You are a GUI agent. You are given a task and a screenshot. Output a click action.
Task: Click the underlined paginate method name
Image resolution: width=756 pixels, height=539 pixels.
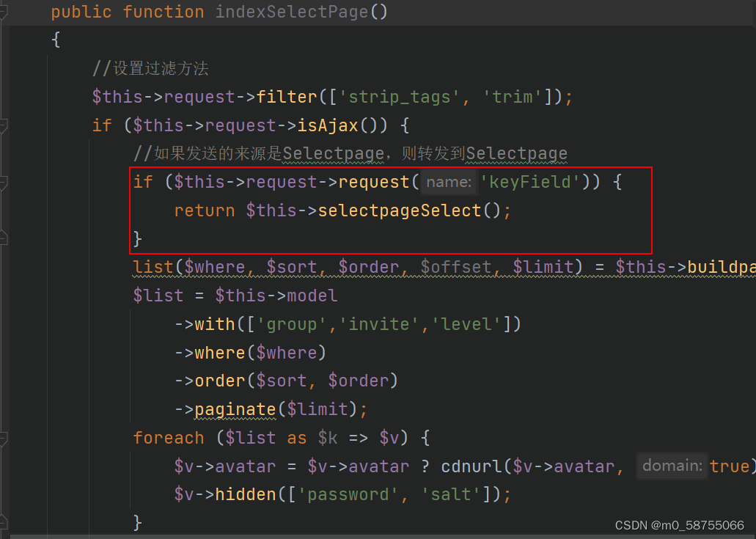point(235,408)
